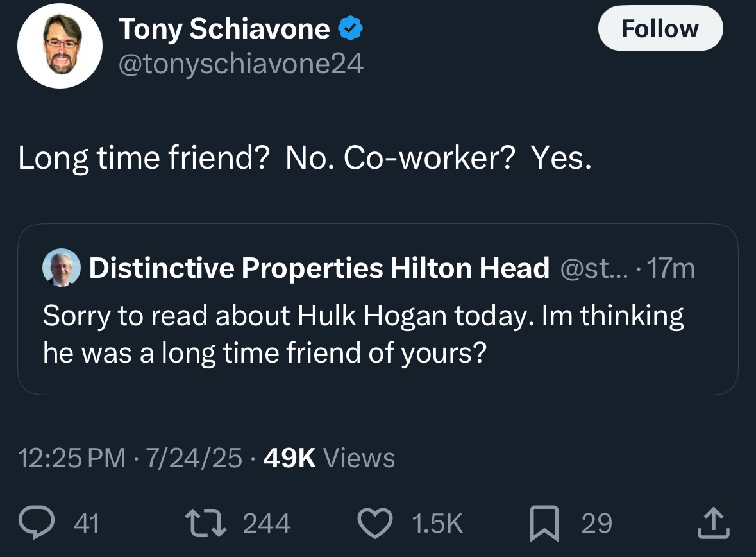Open Distinctive Properties avatar in quoted tweet
This screenshot has width=756, height=557.
click(62, 268)
